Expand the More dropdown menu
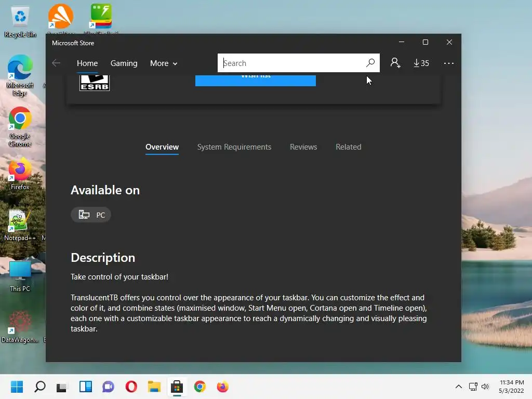This screenshot has height=399, width=532. click(164, 63)
